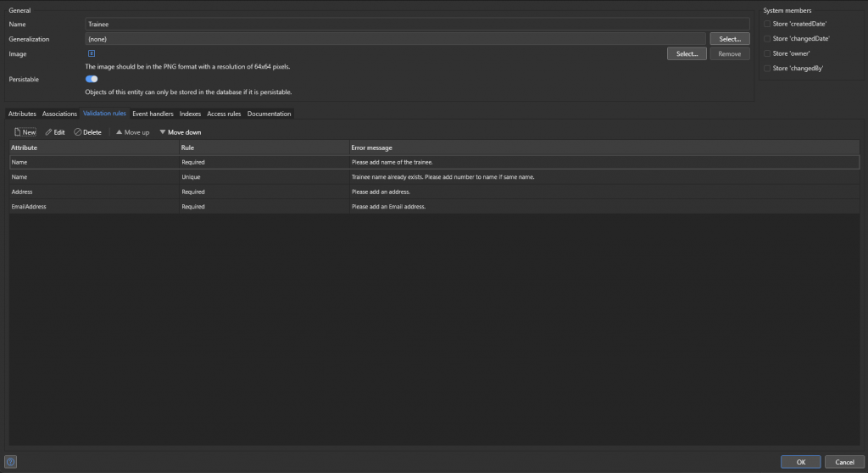Click the Move up arrow
This screenshot has height=473, width=868.
pos(119,132)
